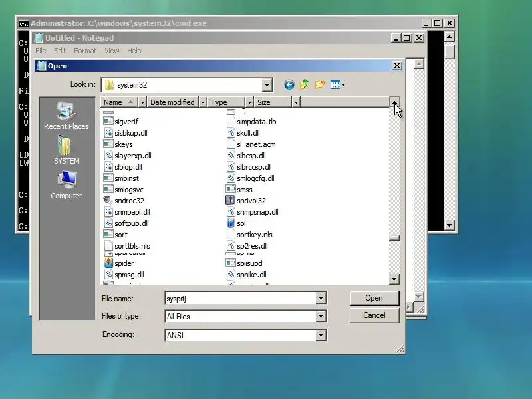Image resolution: width=532 pixels, height=399 pixels.
Task: Expand the Files of type dropdown
Action: (x=321, y=317)
